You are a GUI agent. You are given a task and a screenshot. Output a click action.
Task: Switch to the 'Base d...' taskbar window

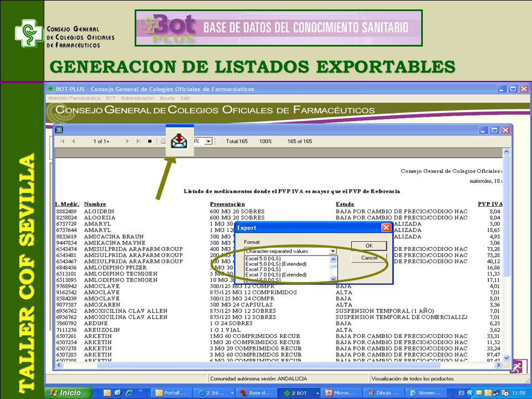(x=257, y=393)
